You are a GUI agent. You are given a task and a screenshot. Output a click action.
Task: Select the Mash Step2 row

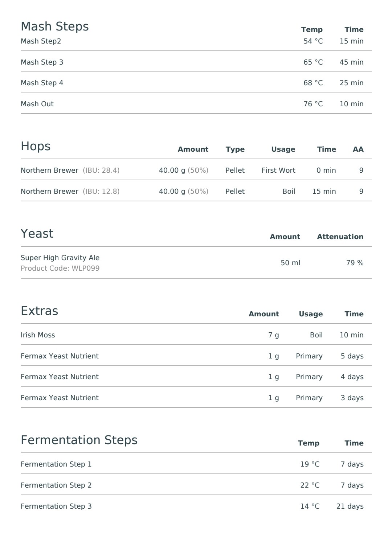click(196, 41)
